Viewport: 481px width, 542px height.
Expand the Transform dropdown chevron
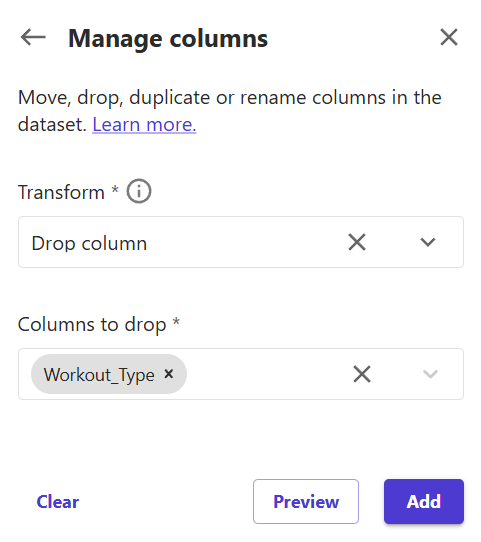427,242
